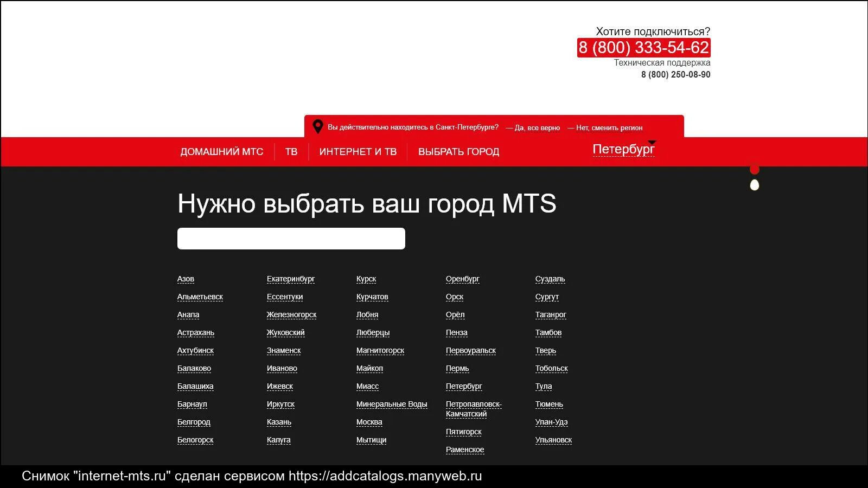The image size is (868, 488).
Task: Select Ульяновск from the list
Action: pos(553,440)
